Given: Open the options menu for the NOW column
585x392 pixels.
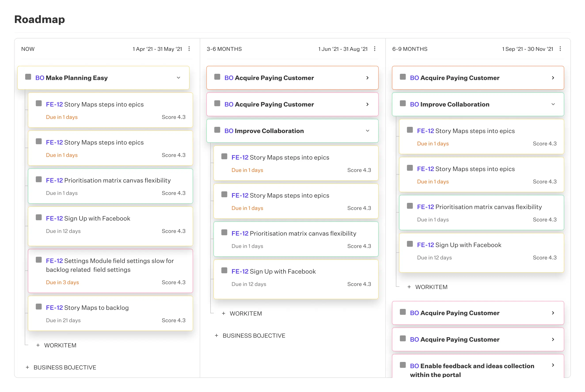Looking at the screenshot, I should coord(189,49).
